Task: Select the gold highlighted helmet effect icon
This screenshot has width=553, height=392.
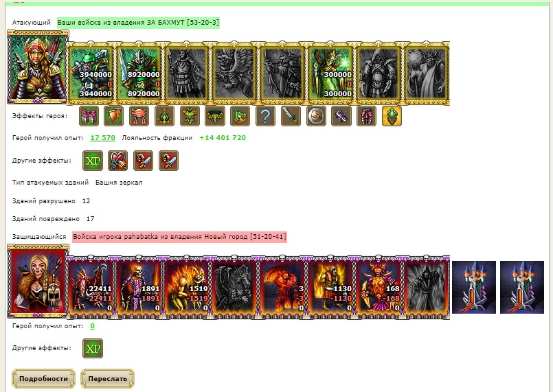Action: (392, 116)
